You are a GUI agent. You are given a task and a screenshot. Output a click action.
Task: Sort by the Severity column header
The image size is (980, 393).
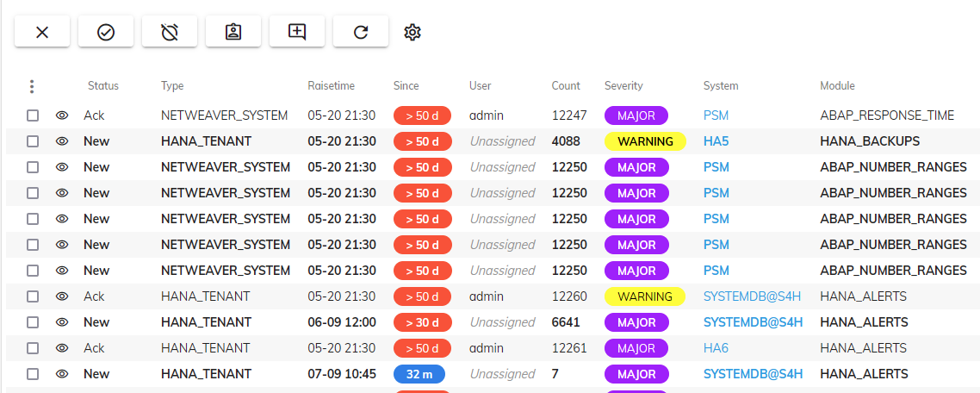point(623,86)
